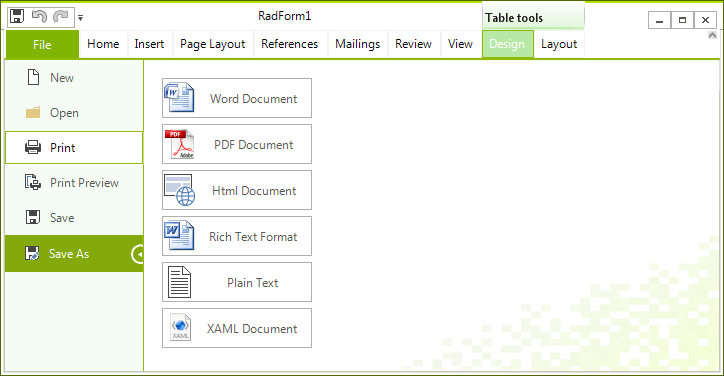Click the Word Document file icon
The image size is (724, 376).
(x=179, y=97)
